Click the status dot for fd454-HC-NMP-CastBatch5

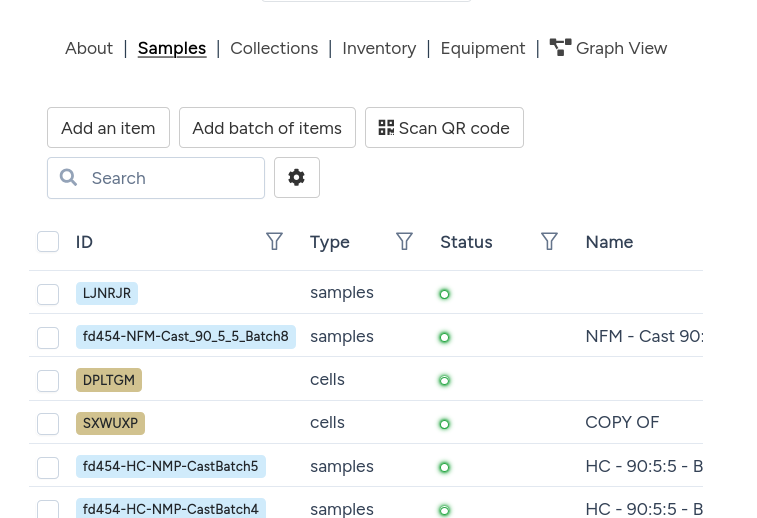click(x=444, y=467)
